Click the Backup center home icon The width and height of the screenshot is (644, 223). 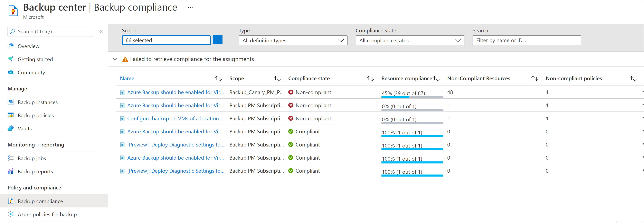click(13, 10)
